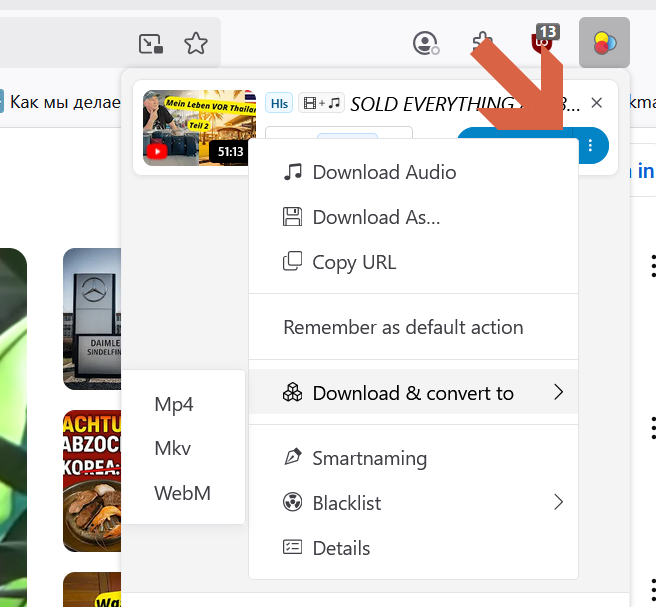Viewport: 656px width, 607px height.
Task: Open the browser profile account icon
Action: [x=426, y=43]
